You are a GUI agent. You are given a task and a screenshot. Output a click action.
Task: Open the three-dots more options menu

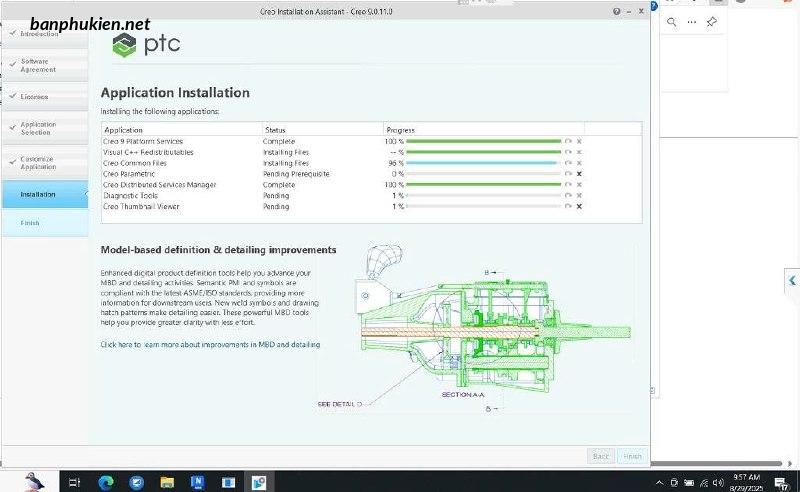coord(692,22)
